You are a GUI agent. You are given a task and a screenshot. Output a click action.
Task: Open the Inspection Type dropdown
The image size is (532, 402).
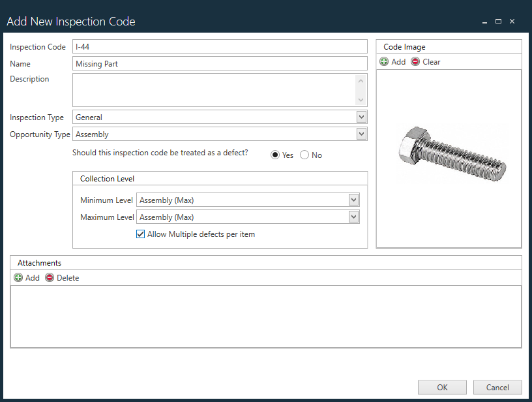pos(361,117)
